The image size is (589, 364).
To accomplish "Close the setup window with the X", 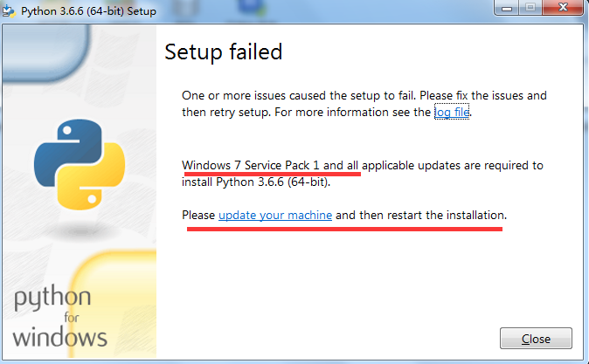I will tap(563, 7).
